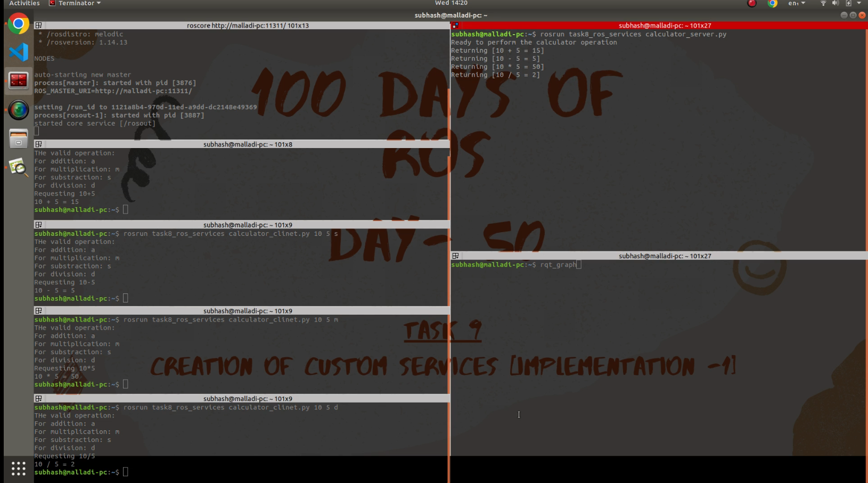Click the Chrome tray icon in top bar

[772, 3]
